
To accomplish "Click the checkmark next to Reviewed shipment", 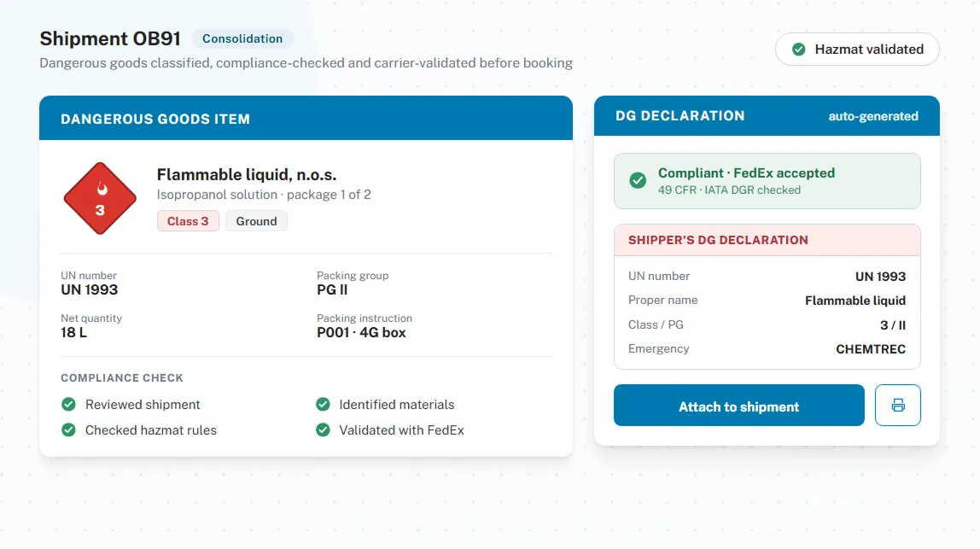I will (69, 405).
